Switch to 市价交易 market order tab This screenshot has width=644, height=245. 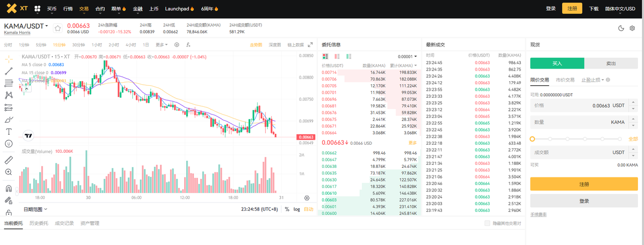coord(565,80)
